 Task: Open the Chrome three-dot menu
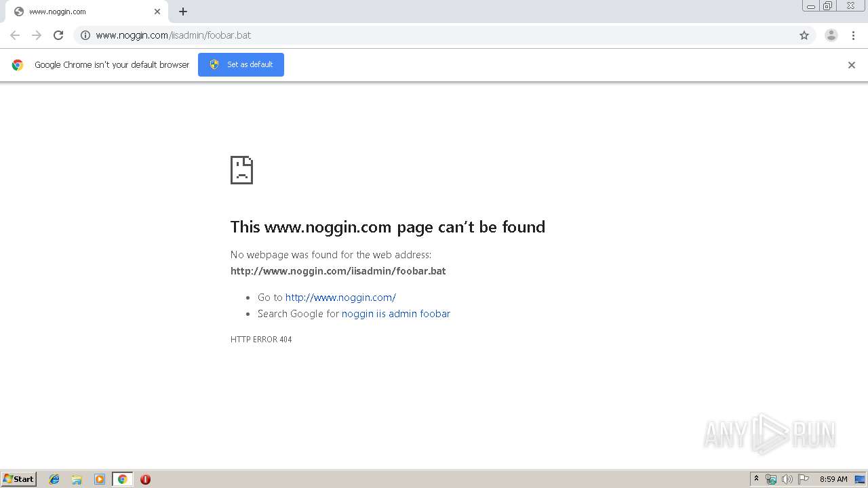click(853, 35)
